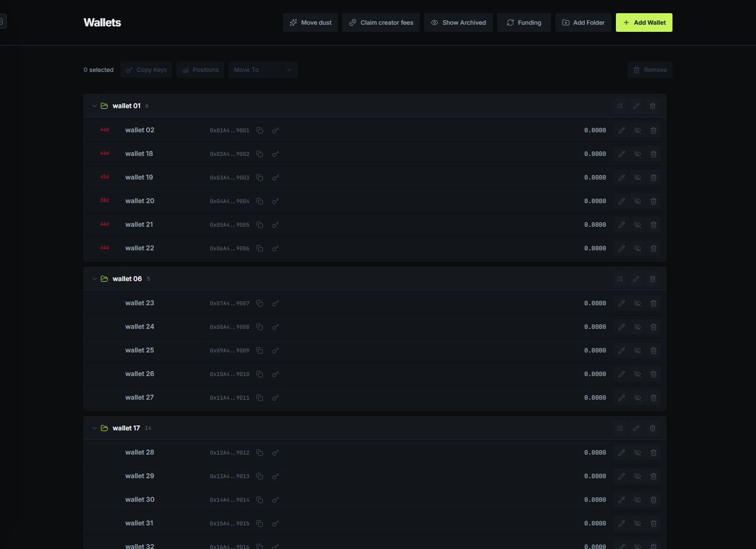Copy address of wallet 28
Screen dimensions: 756x549
coord(259,453)
